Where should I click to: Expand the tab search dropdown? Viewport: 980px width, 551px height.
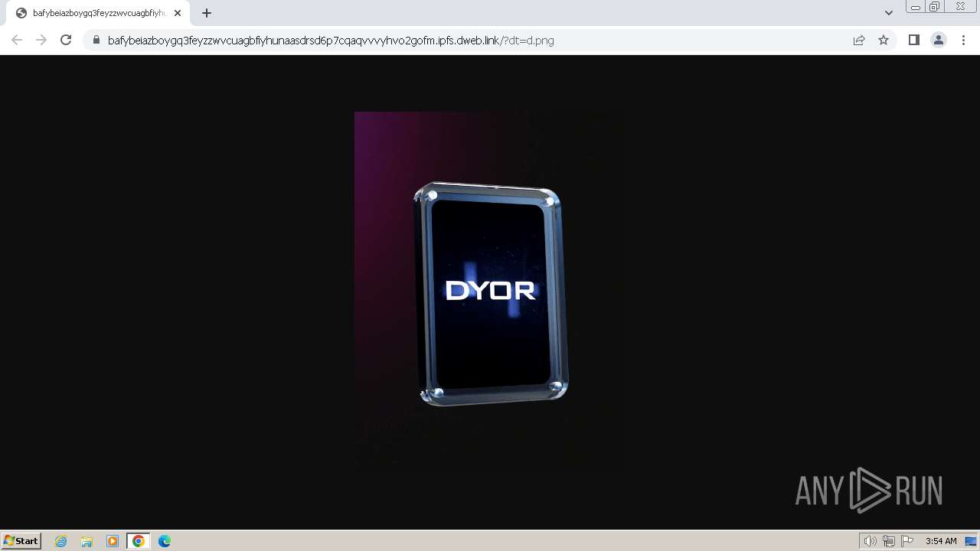(889, 13)
